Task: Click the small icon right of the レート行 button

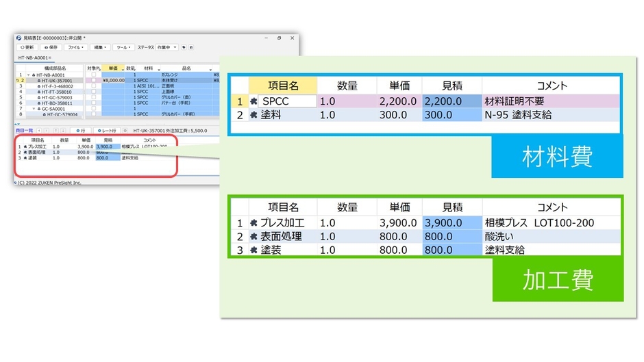Action: (x=125, y=130)
